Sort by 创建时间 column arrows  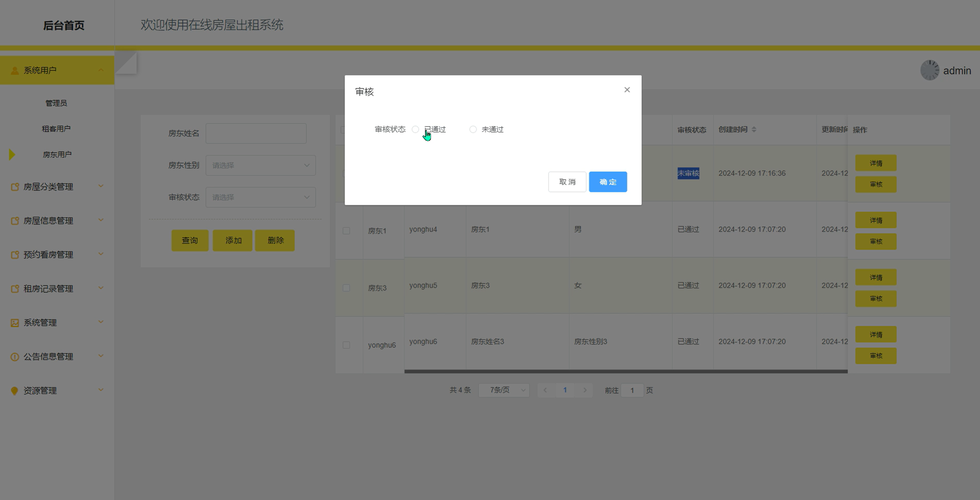(754, 130)
